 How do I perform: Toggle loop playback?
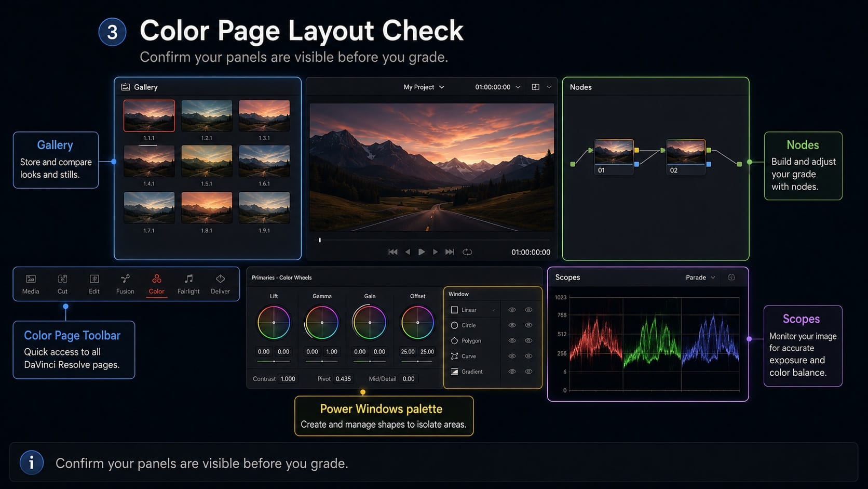pos(467,252)
